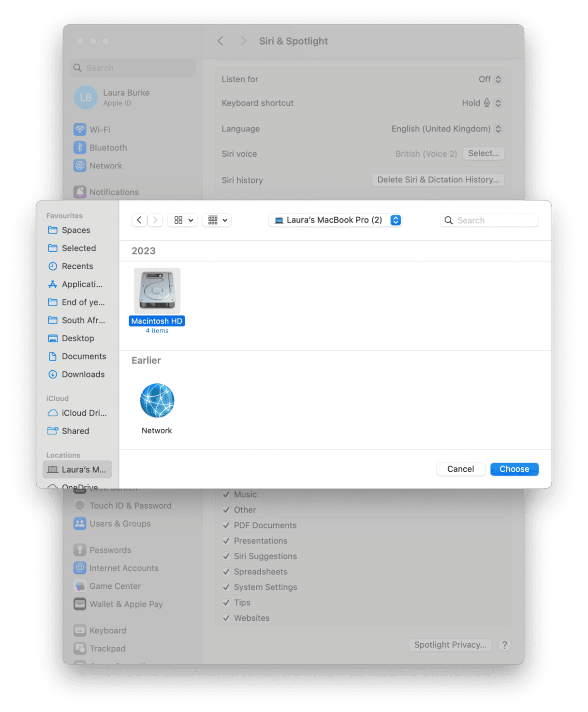This screenshot has height=712, width=588.
Task: Click Users & Groups in settings sidebar
Action: pos(120,523)
